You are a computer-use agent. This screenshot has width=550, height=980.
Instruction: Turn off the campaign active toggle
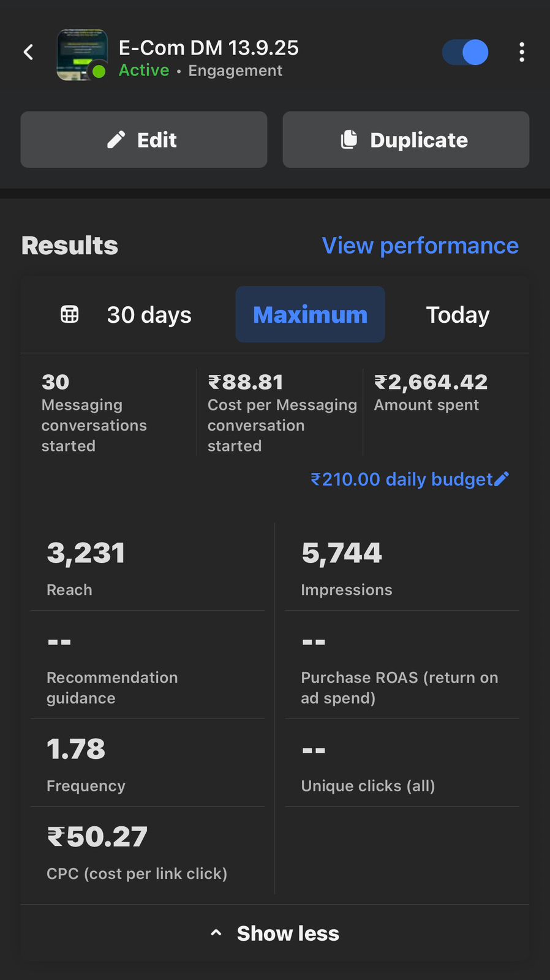[465, 53]
